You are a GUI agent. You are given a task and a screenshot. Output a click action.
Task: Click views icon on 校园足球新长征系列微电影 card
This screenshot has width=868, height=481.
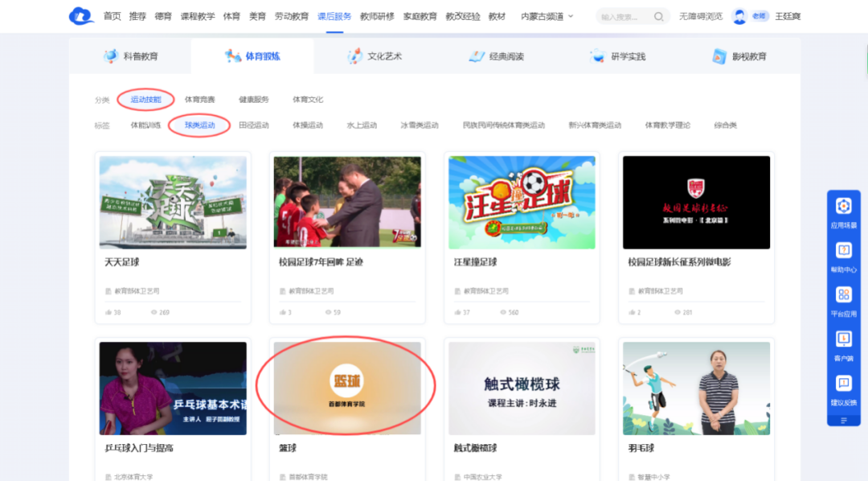[x=678, y=313]
